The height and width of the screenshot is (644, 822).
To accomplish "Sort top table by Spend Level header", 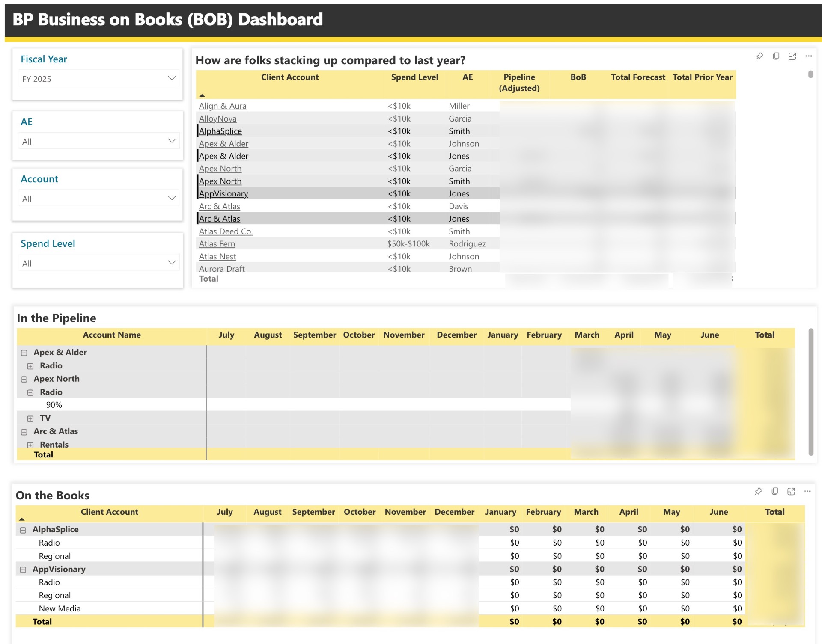I will [x=414, y=77].
